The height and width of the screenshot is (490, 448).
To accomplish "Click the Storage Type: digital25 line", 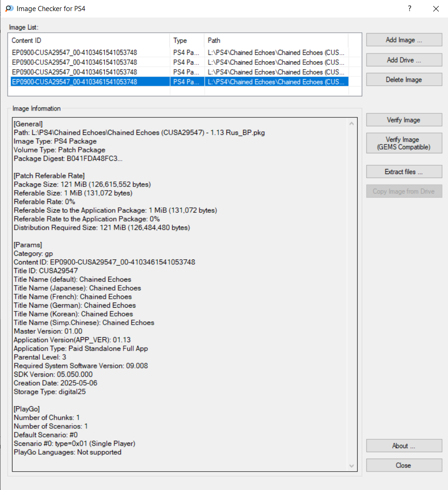I will click(x=50, y=391).
